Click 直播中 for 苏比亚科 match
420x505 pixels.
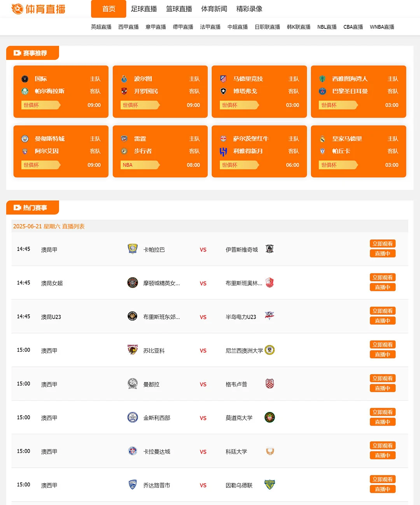click(x=382, y=354)
